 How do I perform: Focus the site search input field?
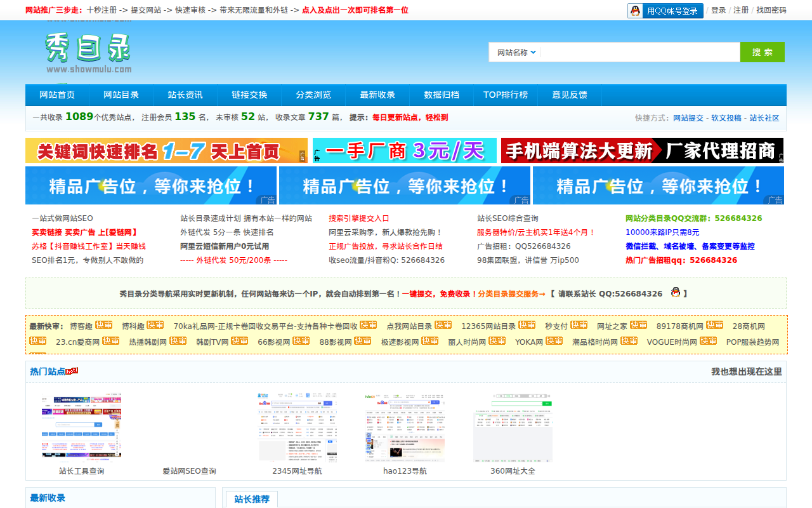(x=641, y=52)
